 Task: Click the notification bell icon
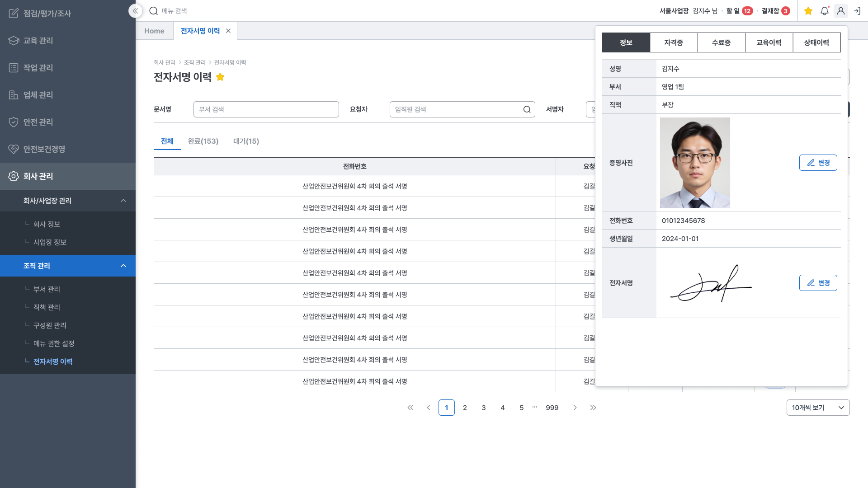824,11
